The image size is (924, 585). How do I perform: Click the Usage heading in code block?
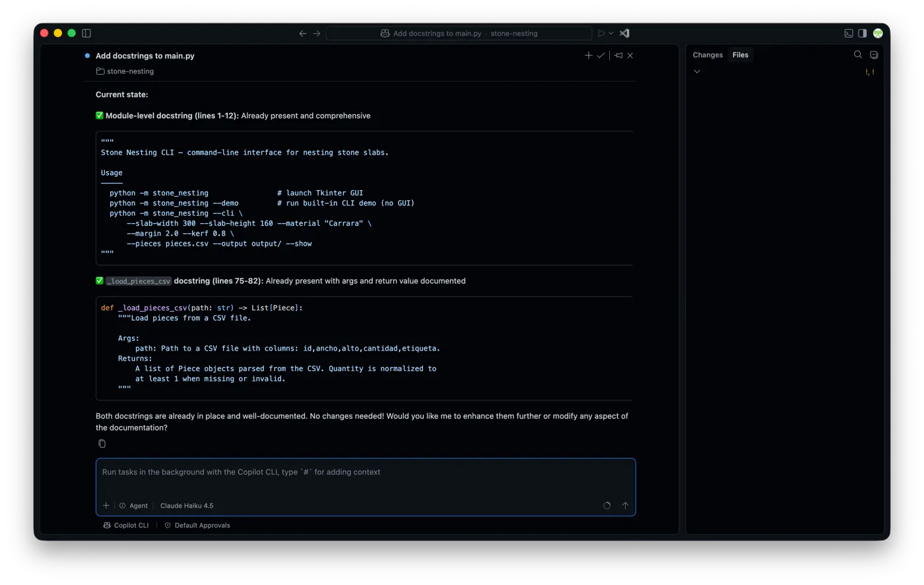(112, 173)
